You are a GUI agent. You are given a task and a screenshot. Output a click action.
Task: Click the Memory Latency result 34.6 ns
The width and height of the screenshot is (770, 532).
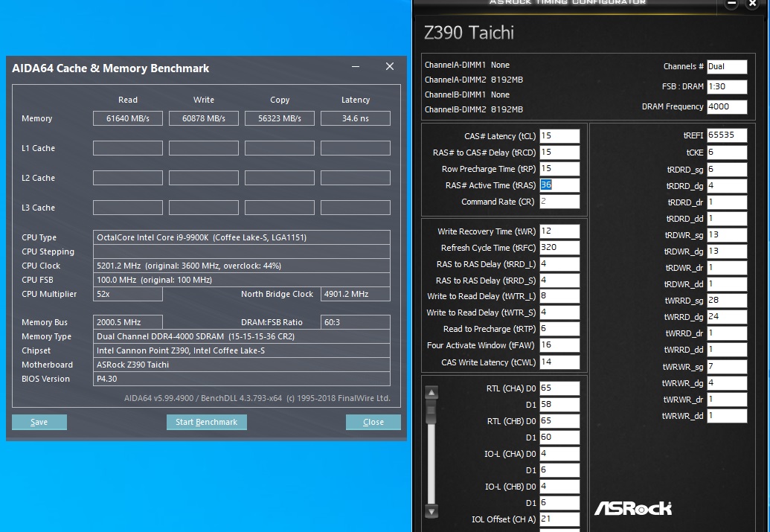click(356, 118)
